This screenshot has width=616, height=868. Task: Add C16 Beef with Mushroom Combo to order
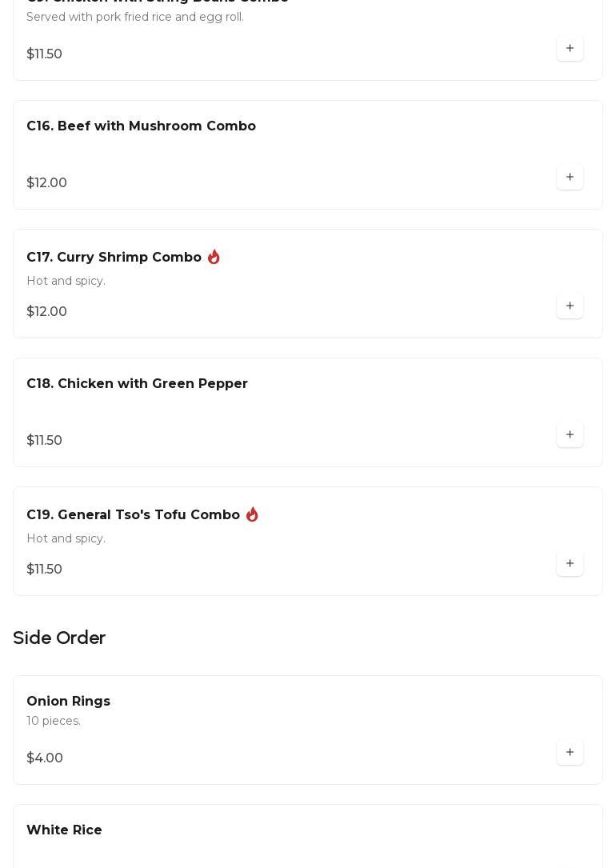coord(570,177)
